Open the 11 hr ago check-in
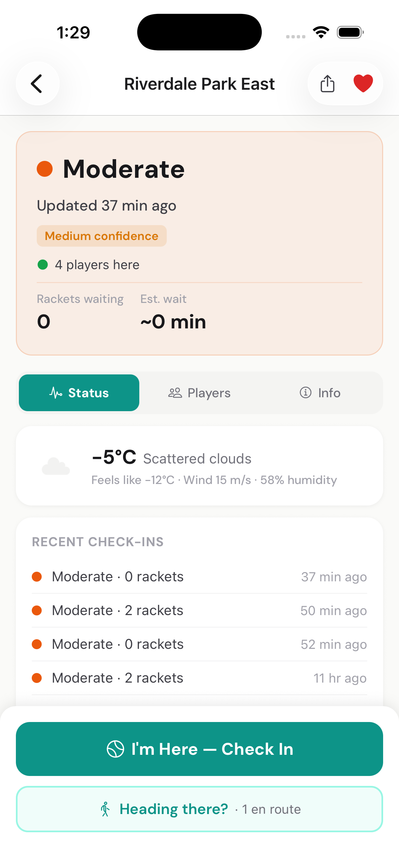The image size is (399, 868). (199, 678)
